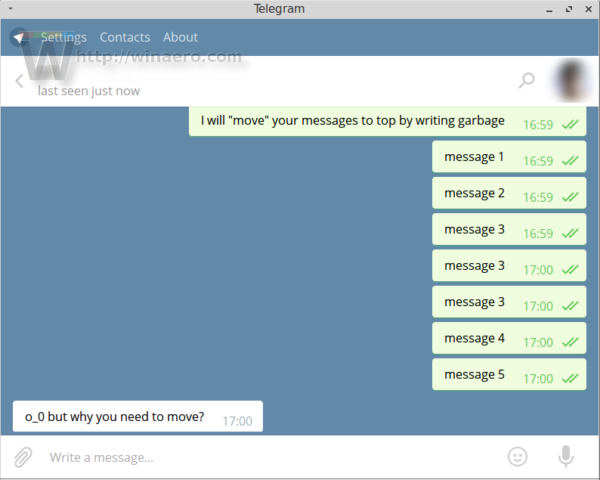This screenshot has height=480, width=600.
Task: Select the 'message 2' bubble
Action: [x=509, y=193]
